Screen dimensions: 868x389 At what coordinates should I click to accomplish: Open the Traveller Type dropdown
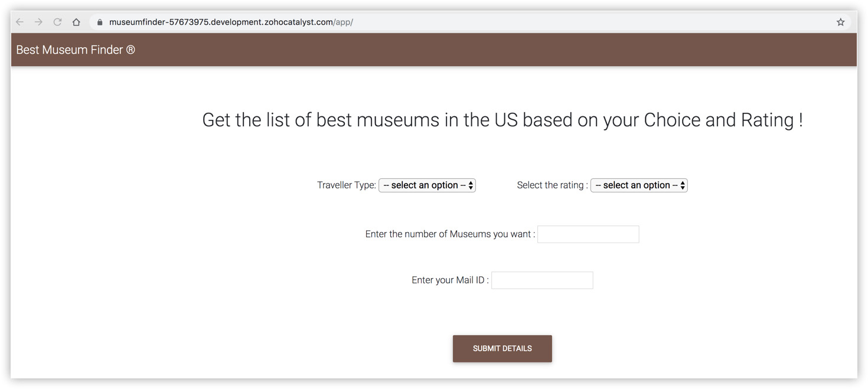click(427, 185)
